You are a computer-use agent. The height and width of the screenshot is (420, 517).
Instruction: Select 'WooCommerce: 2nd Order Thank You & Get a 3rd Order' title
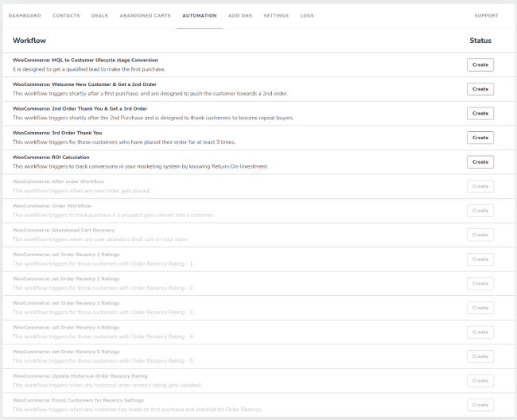tap(80, 109)
